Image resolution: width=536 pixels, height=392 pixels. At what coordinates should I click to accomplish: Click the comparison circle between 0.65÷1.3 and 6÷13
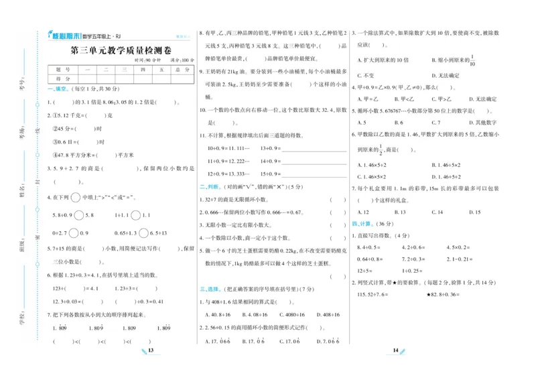click(143, 231)
